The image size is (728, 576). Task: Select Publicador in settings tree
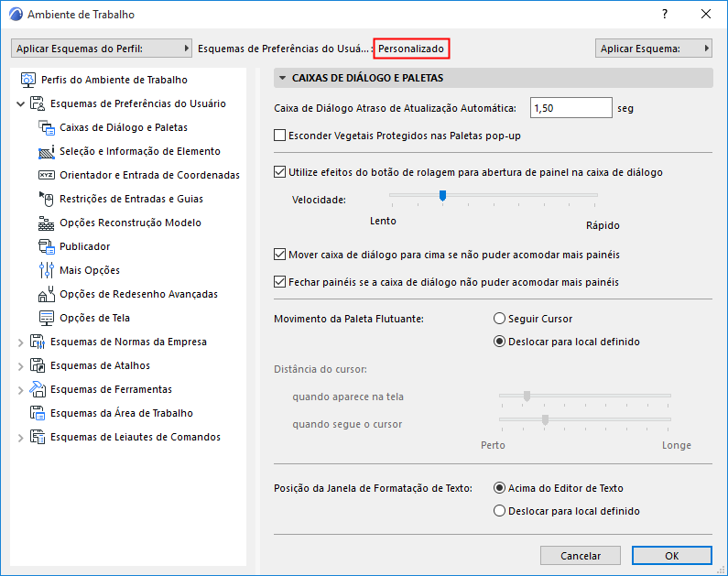click(x=84, y=246)
